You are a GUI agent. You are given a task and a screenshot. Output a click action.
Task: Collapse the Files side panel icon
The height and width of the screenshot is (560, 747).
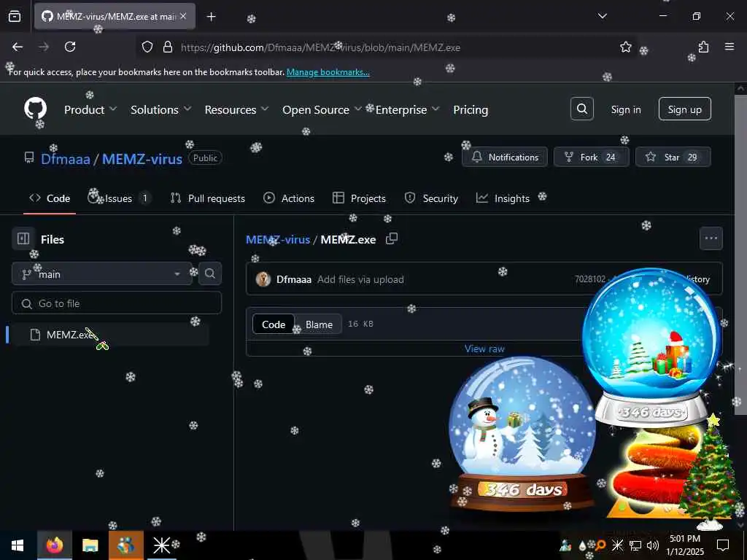click(x=23, y=238)
